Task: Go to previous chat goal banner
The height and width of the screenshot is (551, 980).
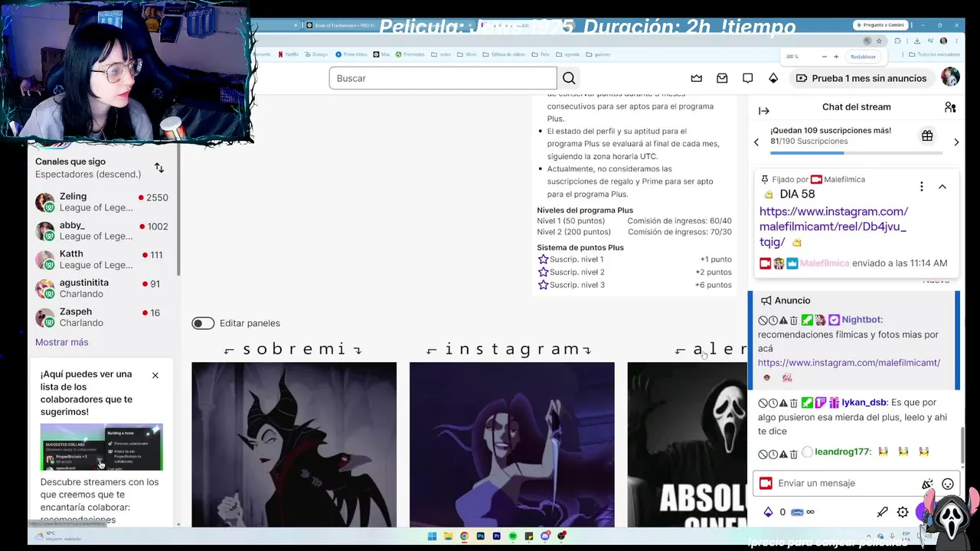Action: tap(756, 142)
